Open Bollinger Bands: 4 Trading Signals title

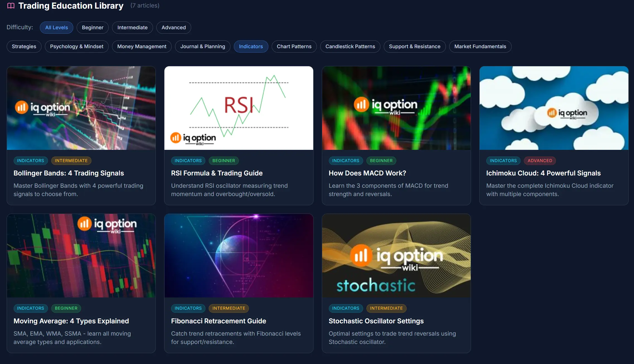tap(69, 173)
